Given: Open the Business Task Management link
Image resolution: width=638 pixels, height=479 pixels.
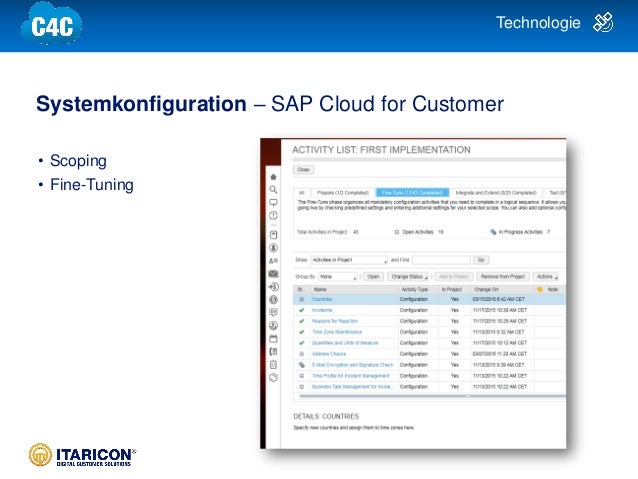Looking at the screenshot, I should click(x=352, y=387).
